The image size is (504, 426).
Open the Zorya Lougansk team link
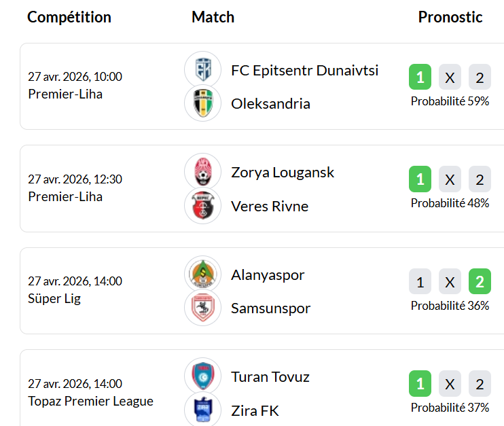click(283, 172)
